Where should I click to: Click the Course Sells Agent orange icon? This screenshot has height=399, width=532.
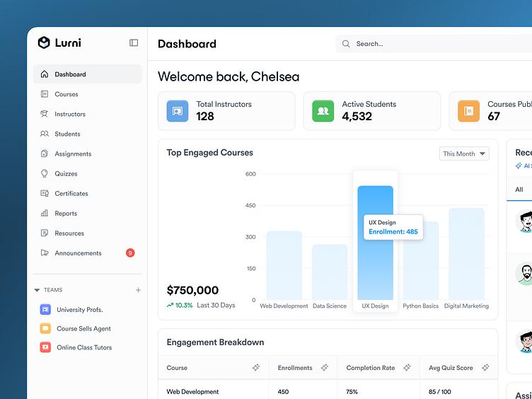coord(45,328)
